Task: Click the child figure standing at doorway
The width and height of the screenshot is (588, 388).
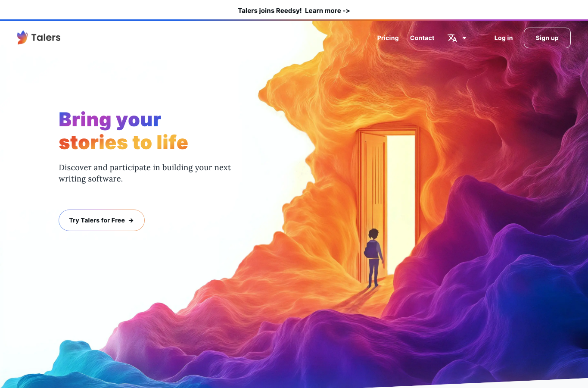Action: click(373, 258)
